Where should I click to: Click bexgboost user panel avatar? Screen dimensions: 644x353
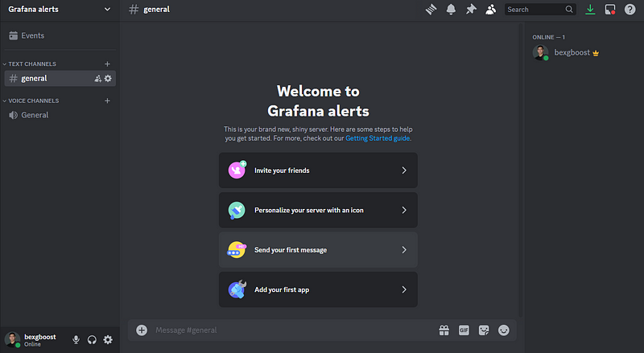12,340
